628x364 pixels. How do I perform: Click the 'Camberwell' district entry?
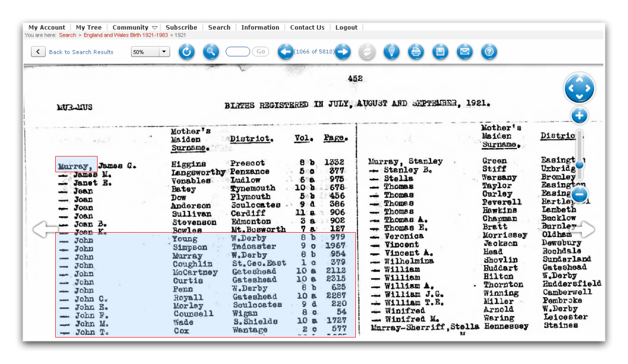[x=568, y=292]
